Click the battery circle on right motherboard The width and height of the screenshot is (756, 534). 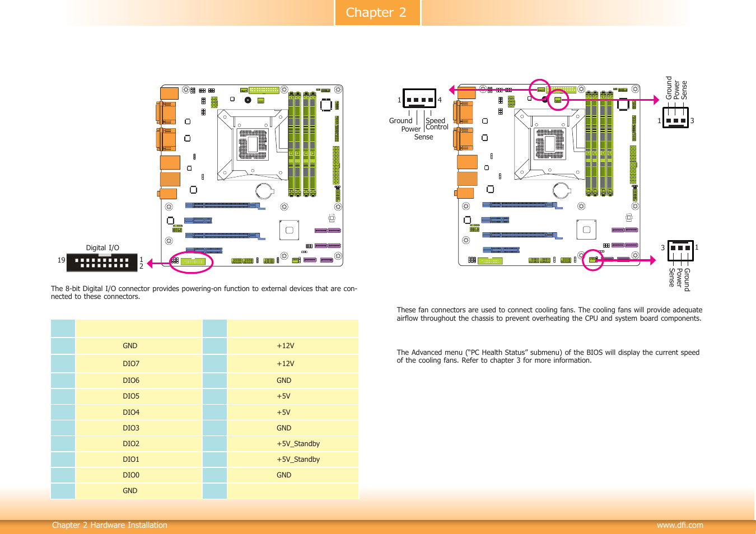tap(562, 191)
